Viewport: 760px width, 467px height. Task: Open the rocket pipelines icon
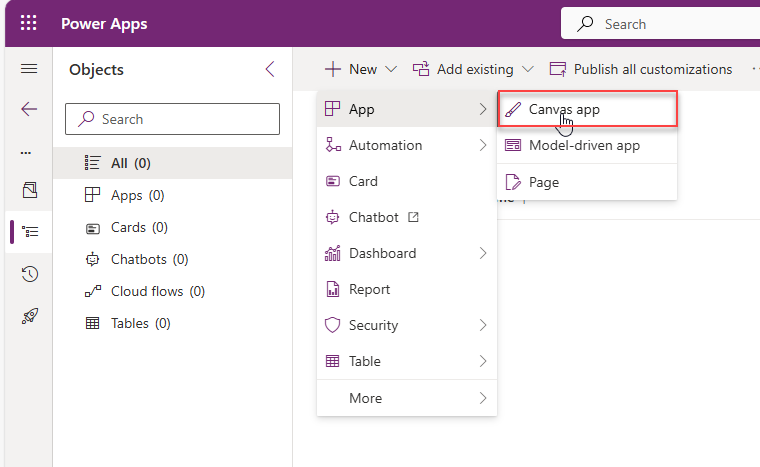[x=30, y=316]
